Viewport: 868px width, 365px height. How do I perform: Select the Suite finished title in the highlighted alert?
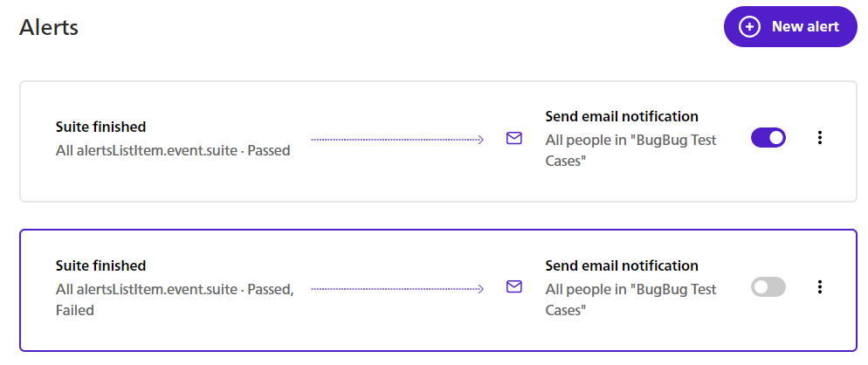point(100,265)
